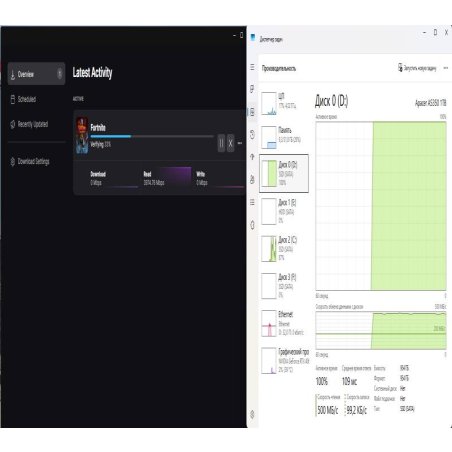Select ЦП entry in performance list

coord(284,103)
